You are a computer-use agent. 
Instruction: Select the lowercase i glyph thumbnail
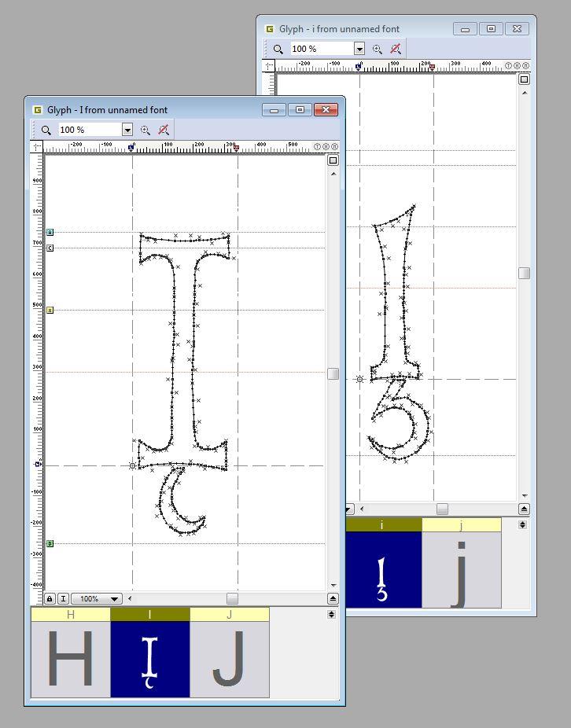384,570
